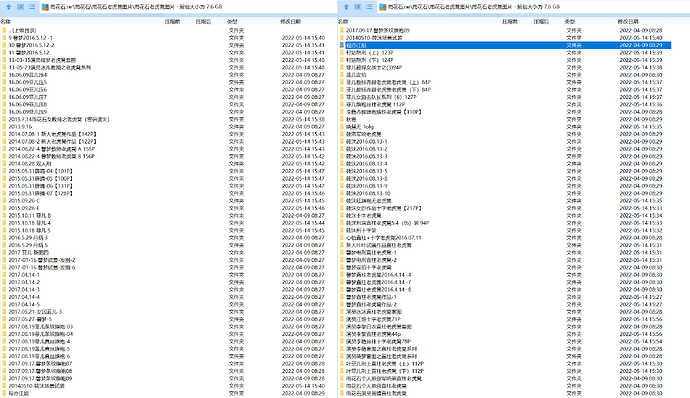The width and height of the screenshot is (690, 398).
Task: Click folder icon beside '2015.09.26-C'
Action: click(4, 200)
